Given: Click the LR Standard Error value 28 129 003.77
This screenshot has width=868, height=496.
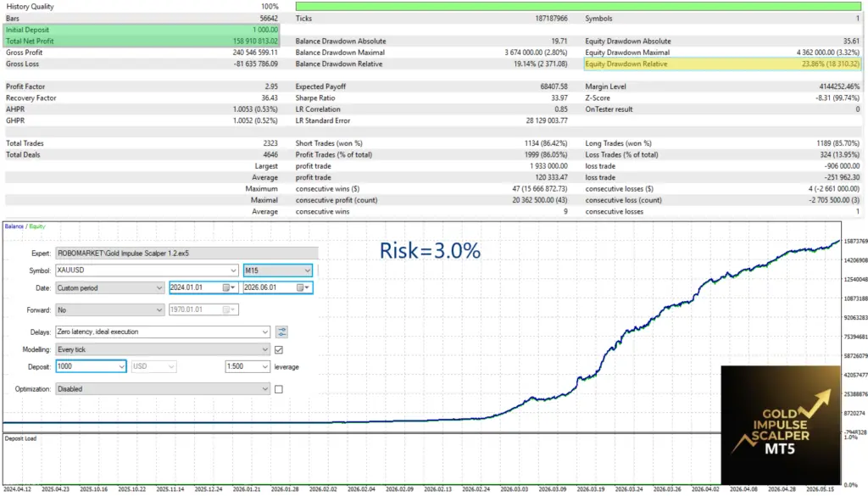Looking at the screenshot, I should 547,120.
